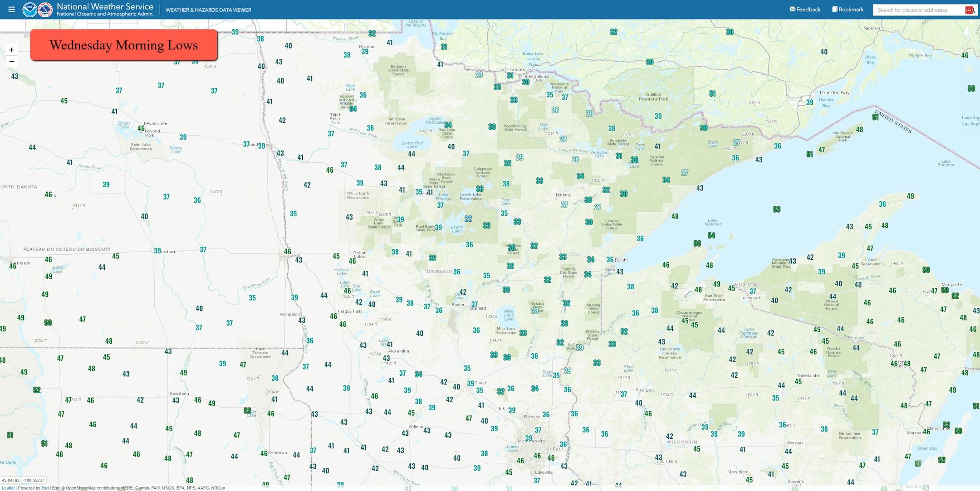Open the hamburger navigation menu
This screenshot has height=491, width=980.
point(11,10)
